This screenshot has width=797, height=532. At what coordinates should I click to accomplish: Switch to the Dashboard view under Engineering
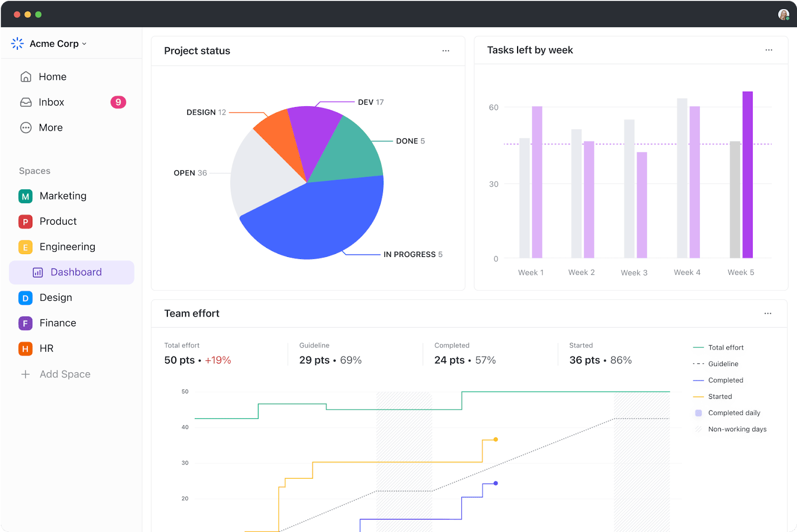pos(76,272)
